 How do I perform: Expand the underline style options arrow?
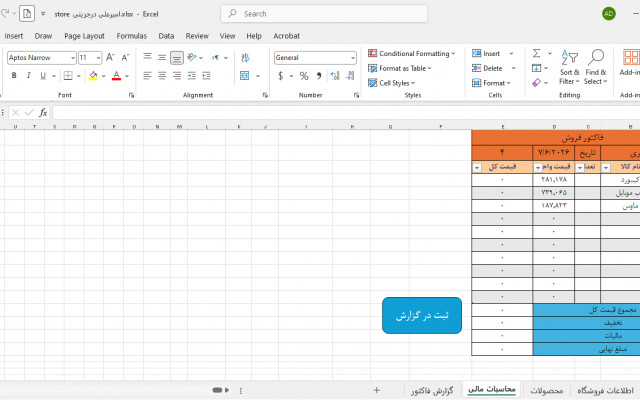(53, 76)
